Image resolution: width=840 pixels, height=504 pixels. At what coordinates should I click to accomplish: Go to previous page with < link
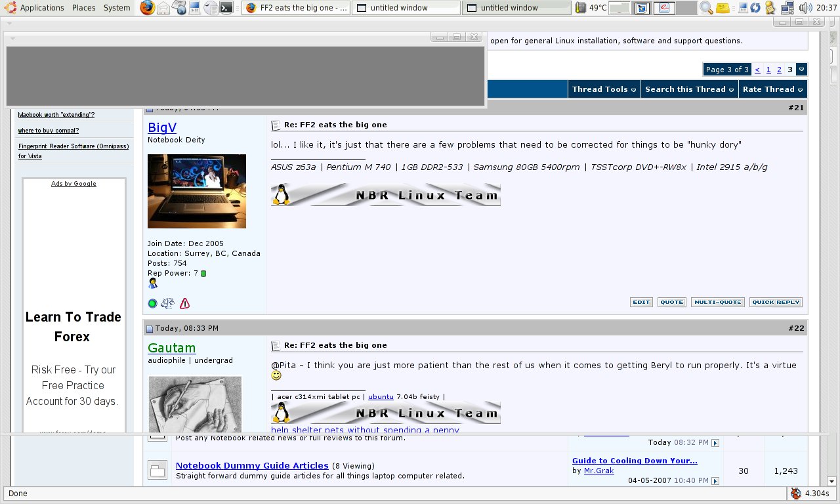[757, 70]
